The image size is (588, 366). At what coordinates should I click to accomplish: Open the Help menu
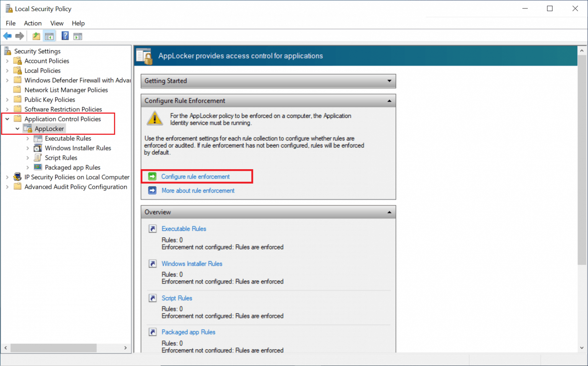78,23
